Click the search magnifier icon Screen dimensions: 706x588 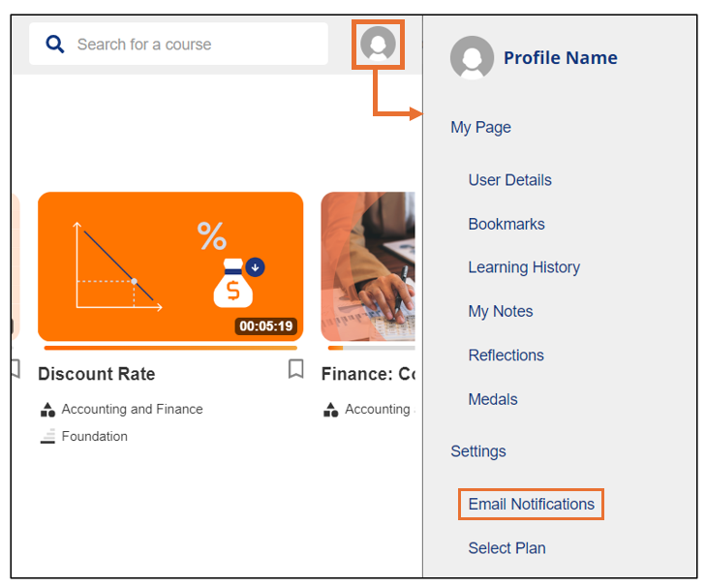pos(55,45)
